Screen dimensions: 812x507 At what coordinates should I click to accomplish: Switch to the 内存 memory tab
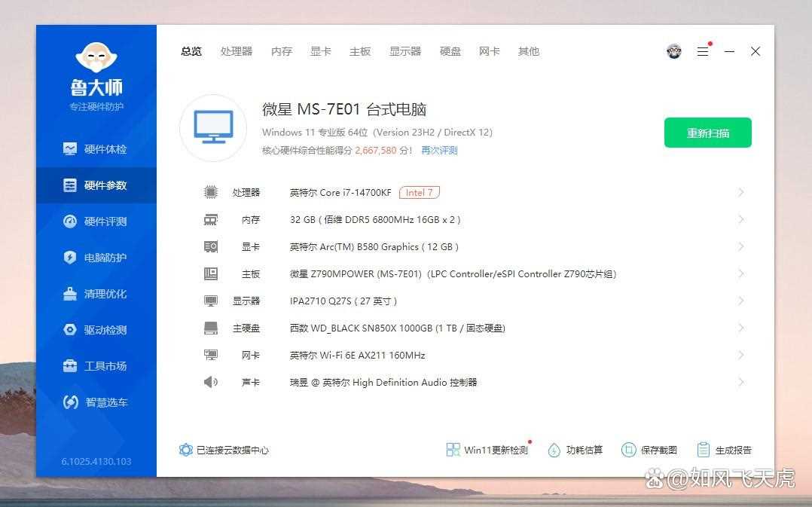coord(281,51)
